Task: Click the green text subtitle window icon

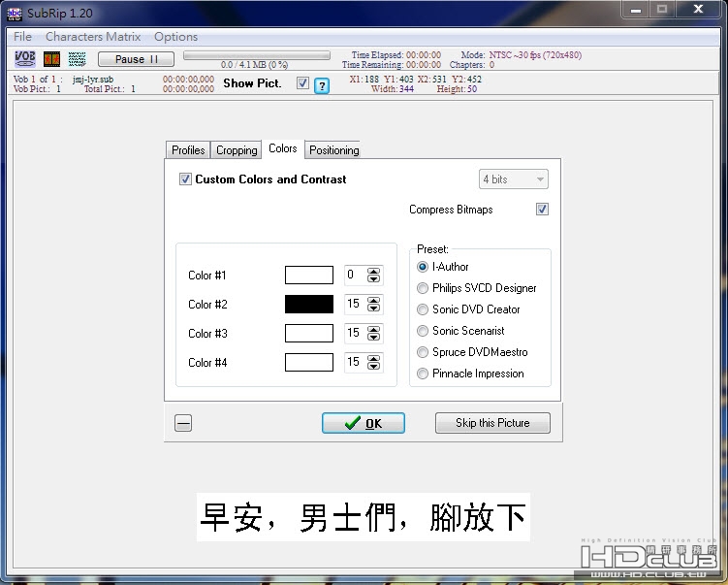Action: (x=78, y=59)
